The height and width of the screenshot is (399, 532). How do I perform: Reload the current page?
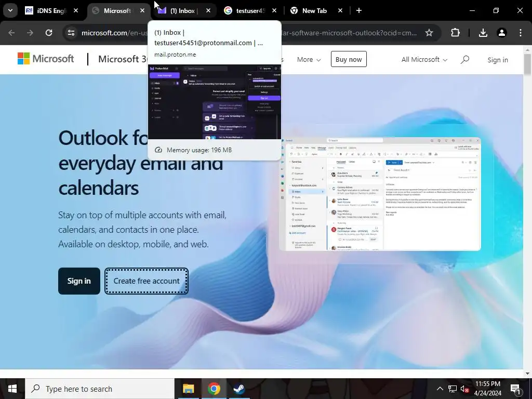49,33
